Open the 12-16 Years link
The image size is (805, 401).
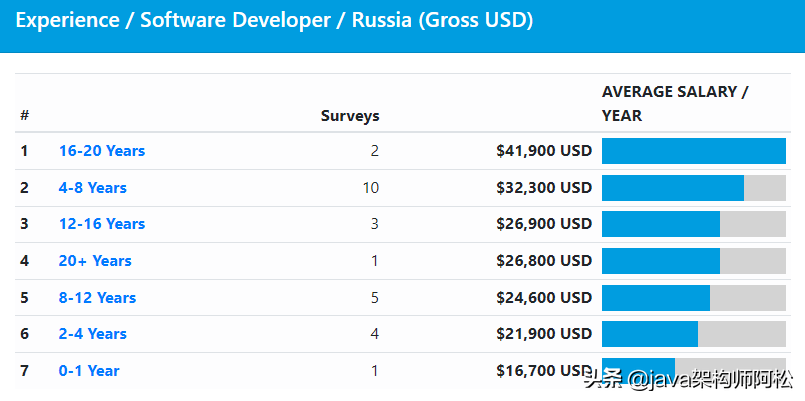(102, 224)
